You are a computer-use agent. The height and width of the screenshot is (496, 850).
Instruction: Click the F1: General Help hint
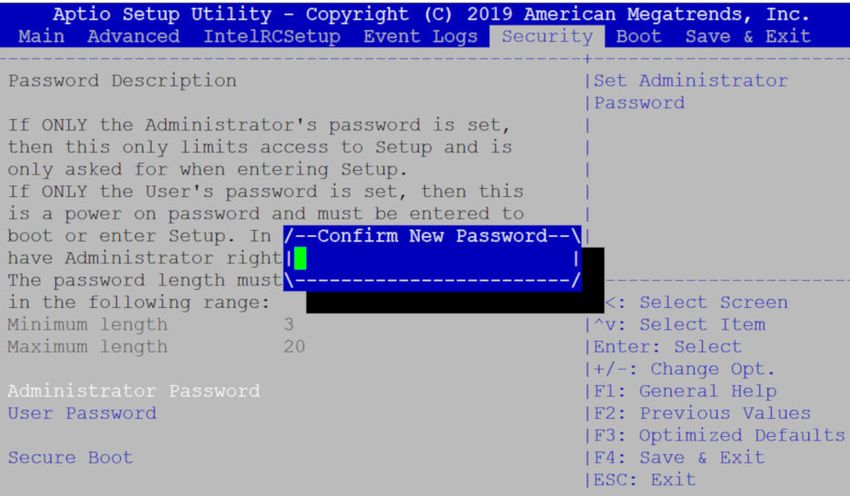coord(685,391)
